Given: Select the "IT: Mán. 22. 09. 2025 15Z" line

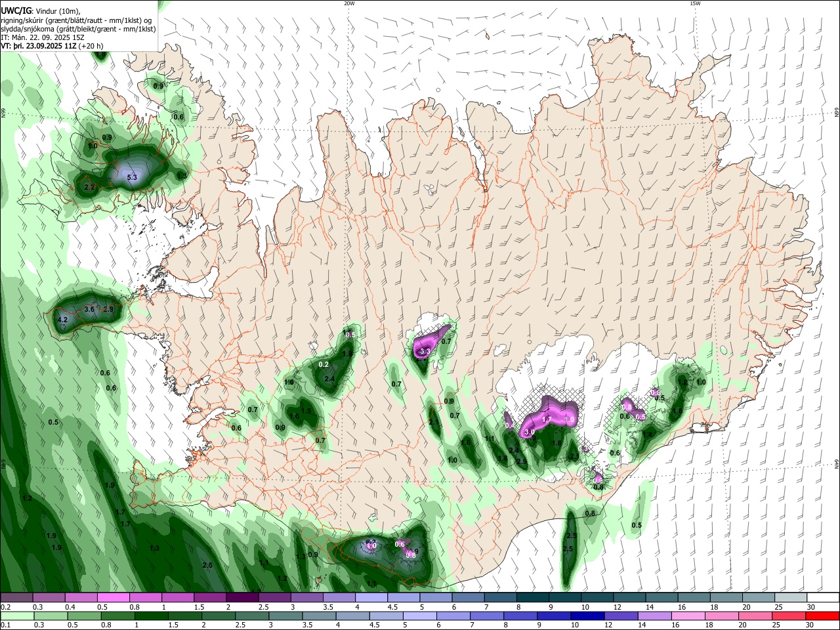Looking at the screenshot, I should pos(43,38).
